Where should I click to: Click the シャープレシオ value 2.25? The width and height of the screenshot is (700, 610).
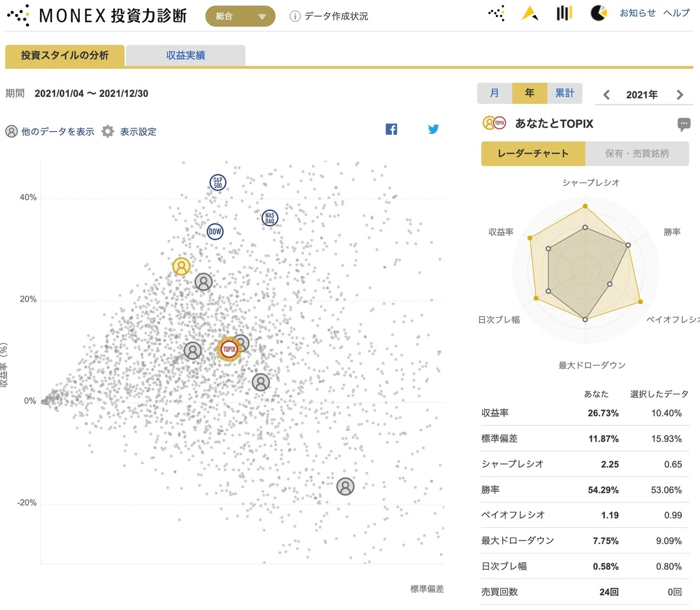point(610,464)
